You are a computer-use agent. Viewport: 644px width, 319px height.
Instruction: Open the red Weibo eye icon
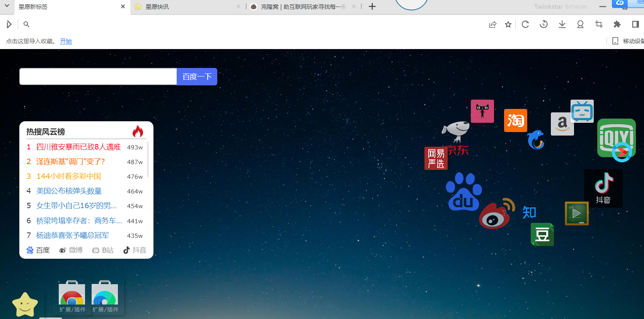coord(497,214)
